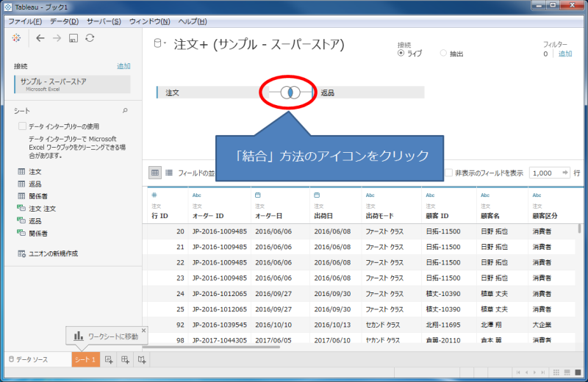This screenshot has width=588, height=382.
Task: Go forward with the right arrow icon
Action: (57, 38)
